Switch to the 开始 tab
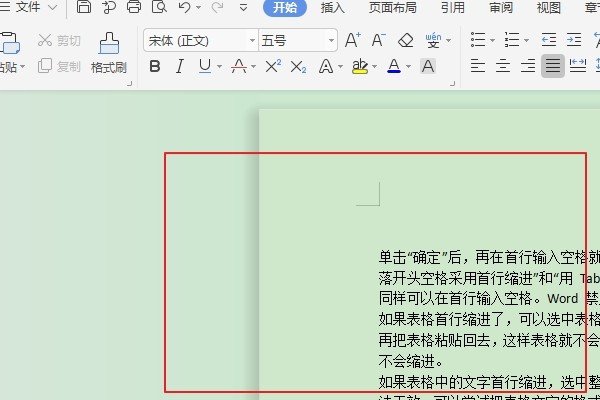600x400 pixels. 285,8
